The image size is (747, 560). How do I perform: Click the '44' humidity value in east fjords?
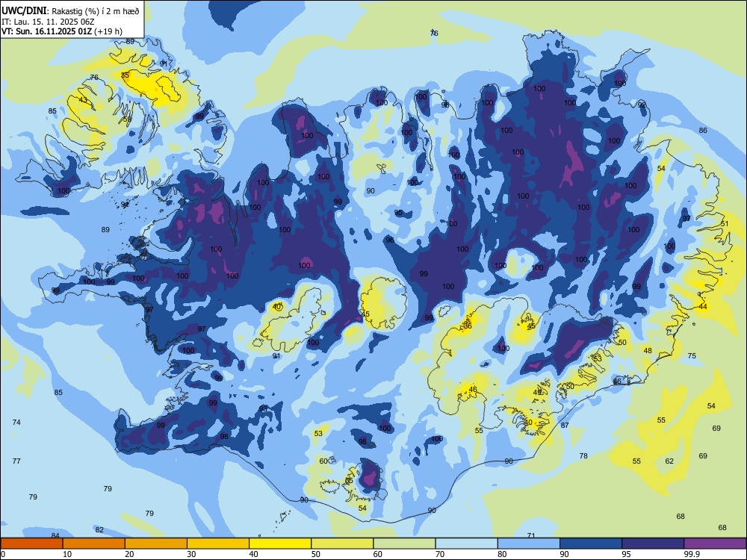click(703, 307)
